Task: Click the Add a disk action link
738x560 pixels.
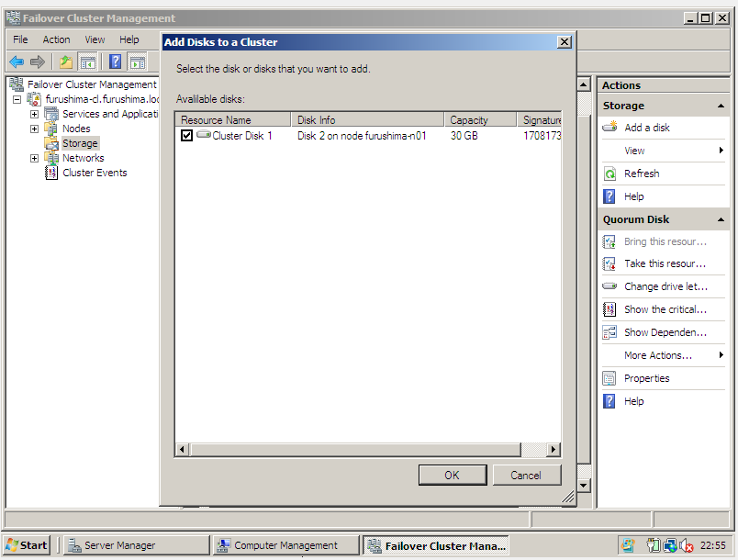Action: [647, 128]
